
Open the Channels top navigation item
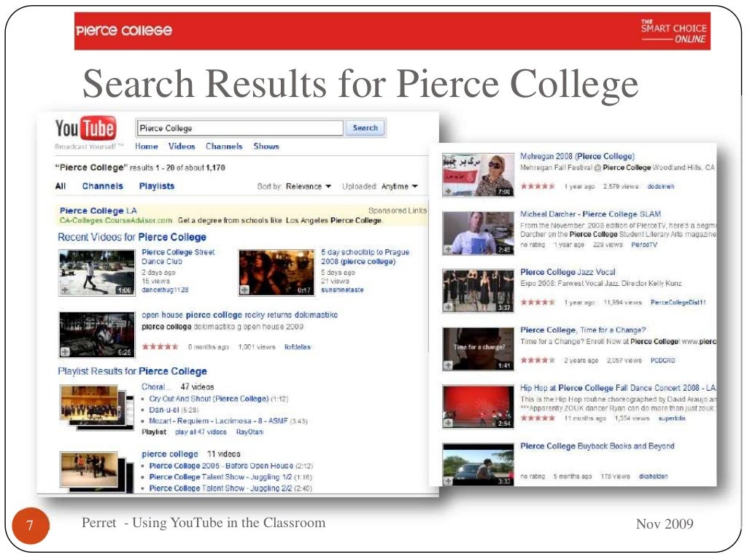click(x=224, y=146)
